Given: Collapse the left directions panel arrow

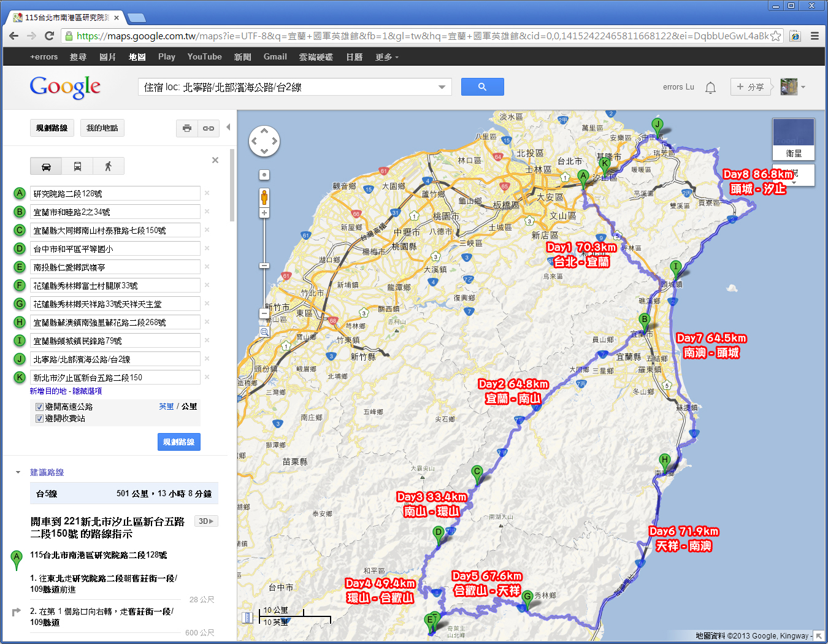Looking at the screenshot, I should pyautogui.click(x=228, y=127).
